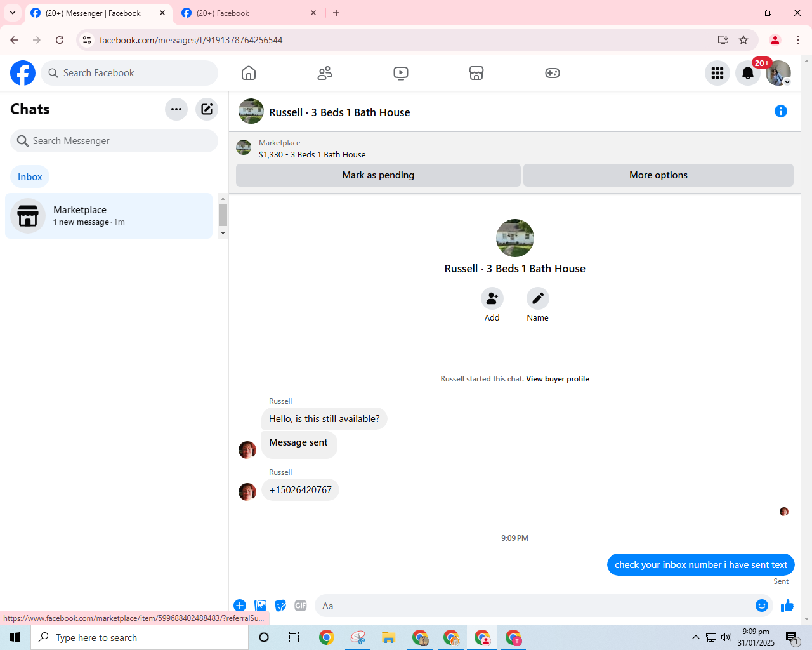Edit the chat name
Image resolution: width=812 pixels, height=650 pixels.
(x=538, y=298)
